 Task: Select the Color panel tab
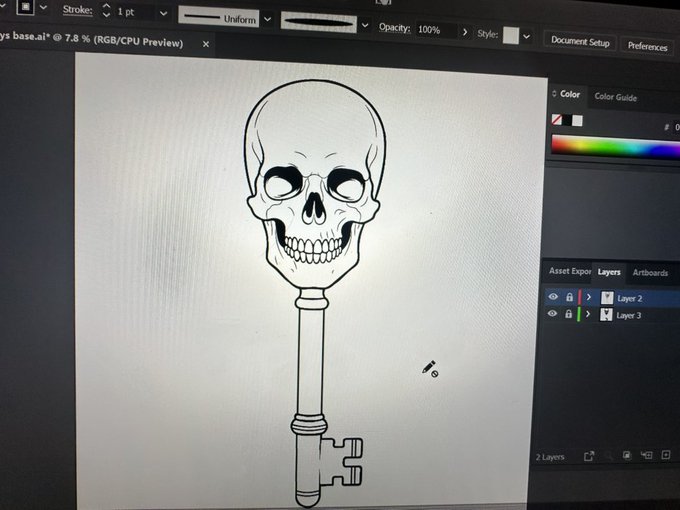tap(570, 94)
